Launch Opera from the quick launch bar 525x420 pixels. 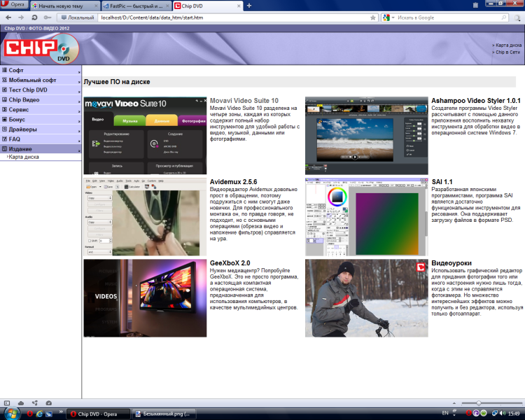pos(30,414)
